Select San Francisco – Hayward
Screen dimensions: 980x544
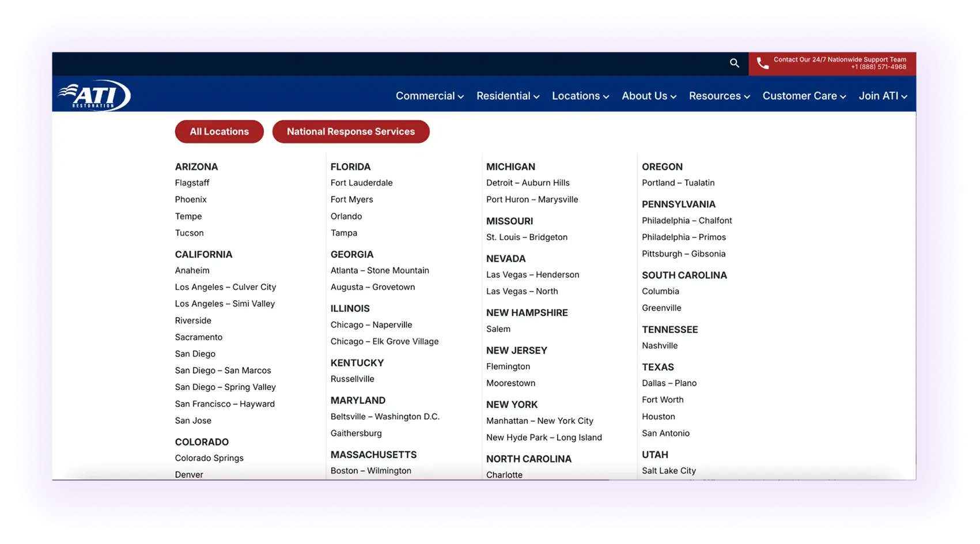tap(225, 404)
